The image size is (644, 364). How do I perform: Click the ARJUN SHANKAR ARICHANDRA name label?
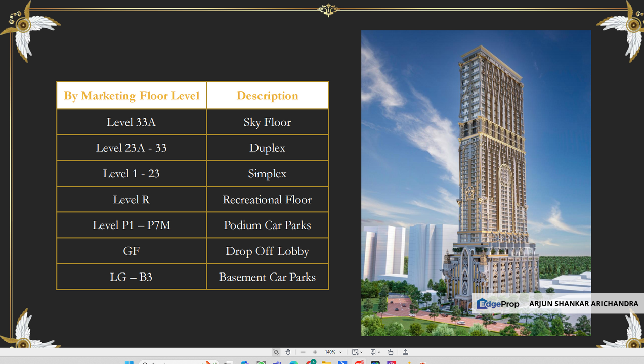tap(583, 304)
